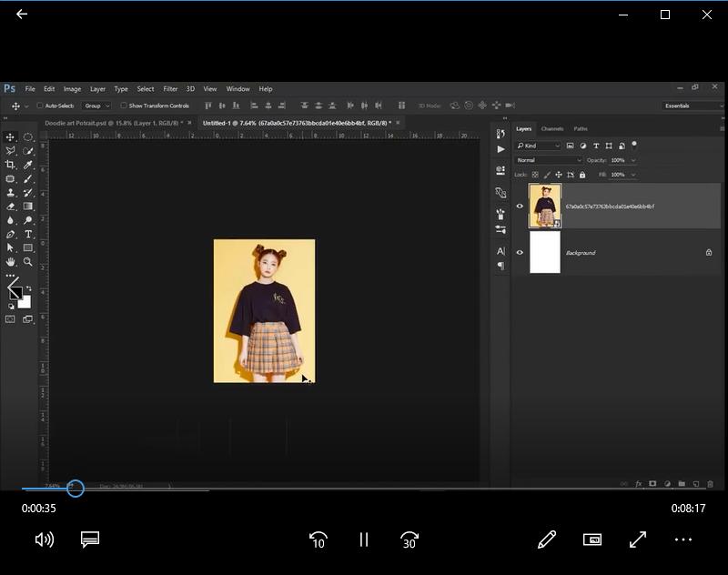Select the Eyedropper tool

click(28, 165)
